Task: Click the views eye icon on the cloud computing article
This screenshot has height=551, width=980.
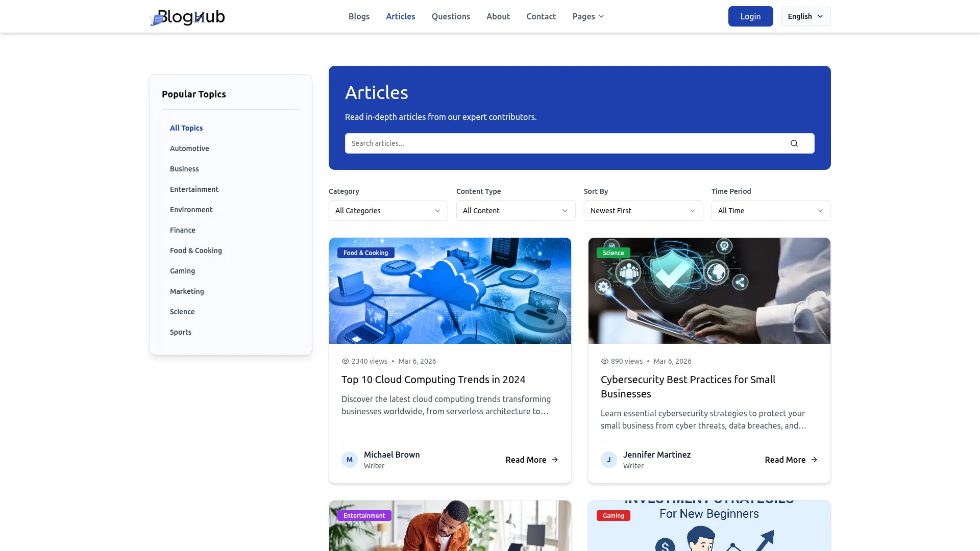Action: tap(345, 361)
